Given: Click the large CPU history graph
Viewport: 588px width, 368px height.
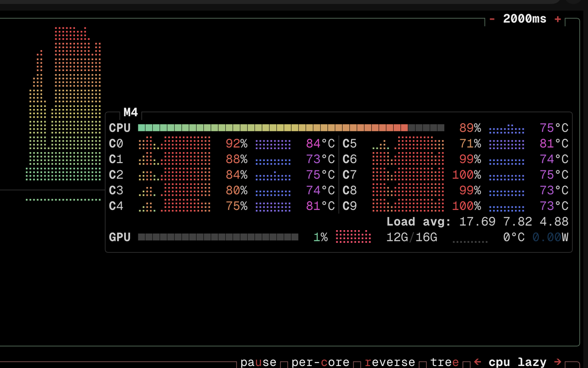Looking at the screenshot, I should point(63,104).
